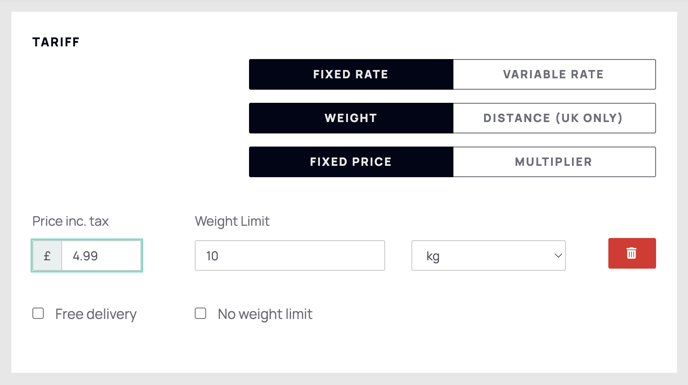Focus the price field showing 4.99

point(101,255)
